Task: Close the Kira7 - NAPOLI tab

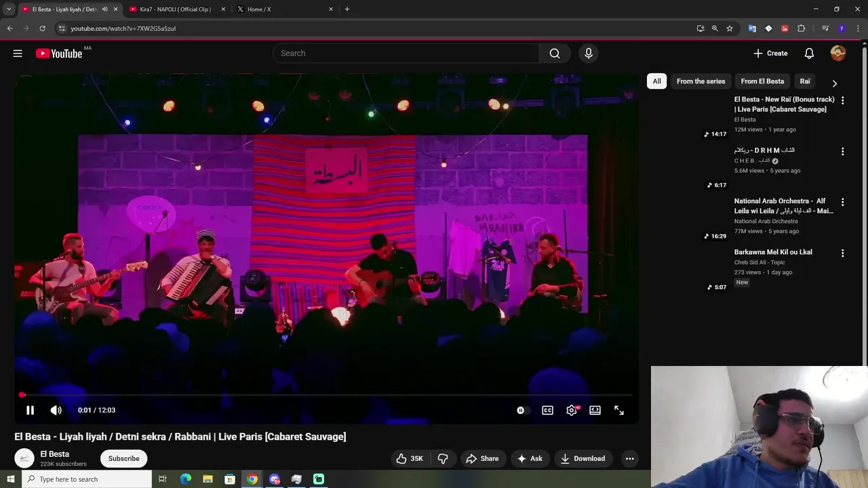Action: coord(223,9)
